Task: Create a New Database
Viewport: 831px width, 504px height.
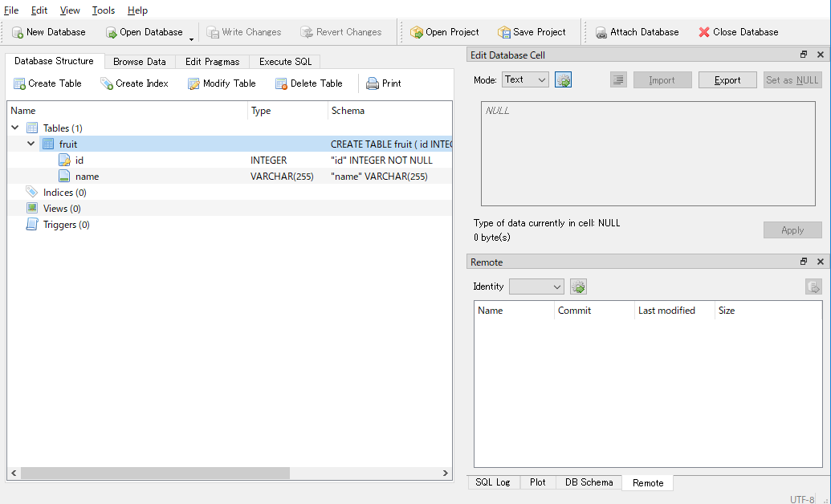Action: pyautogui.click(x=48, y=32)
